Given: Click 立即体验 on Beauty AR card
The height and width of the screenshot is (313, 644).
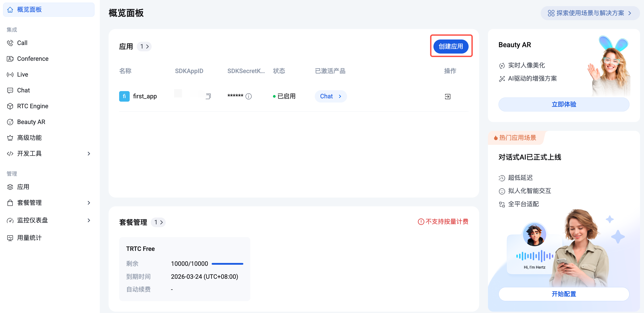Looking at the screenshot, I should pos(564,104).
